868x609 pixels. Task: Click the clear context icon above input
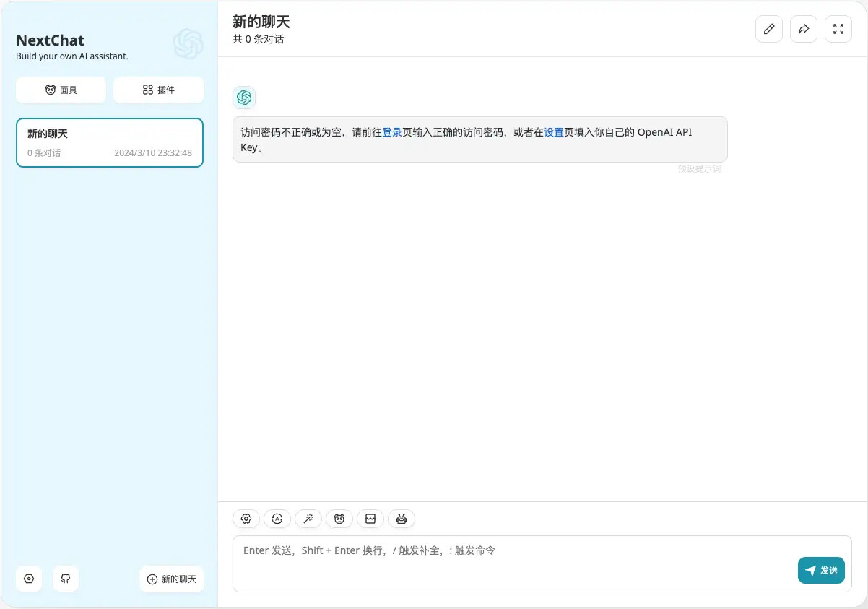(370, 519)
